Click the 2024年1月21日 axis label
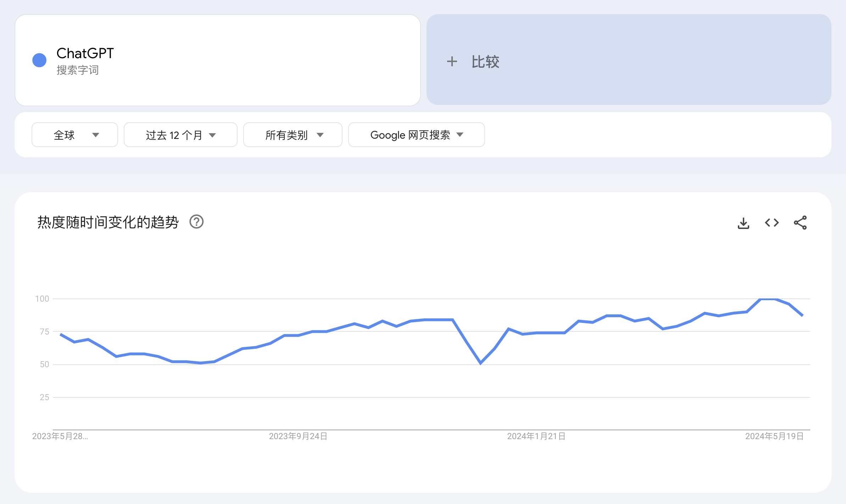The image size is (846, 504). pyautogui.click(x=536, y=436)
